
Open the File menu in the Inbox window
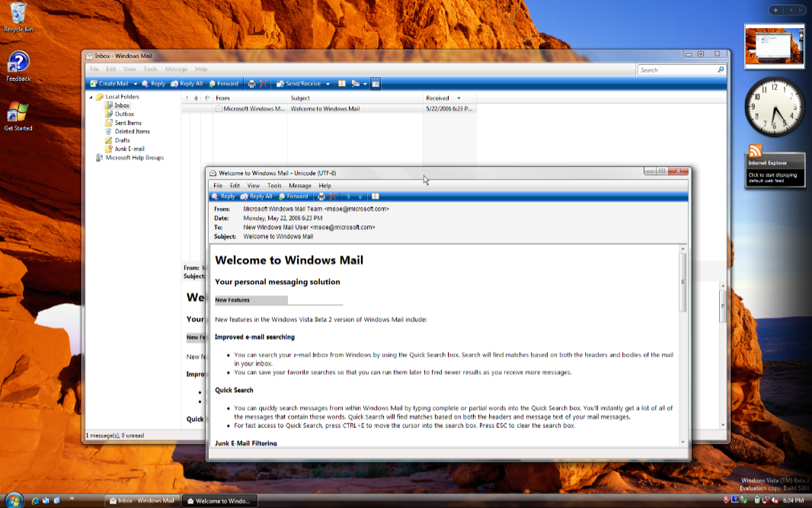click(x=94, y=69)
